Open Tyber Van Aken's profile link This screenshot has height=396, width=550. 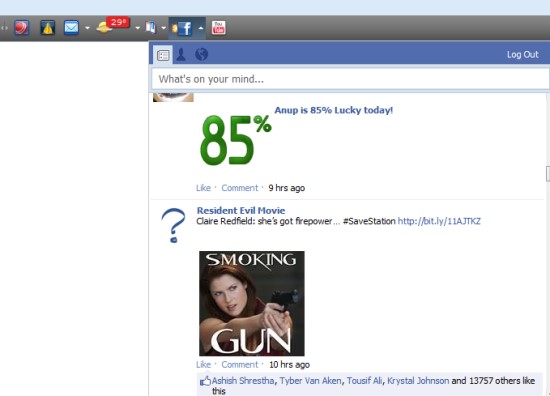pos(310,381)
